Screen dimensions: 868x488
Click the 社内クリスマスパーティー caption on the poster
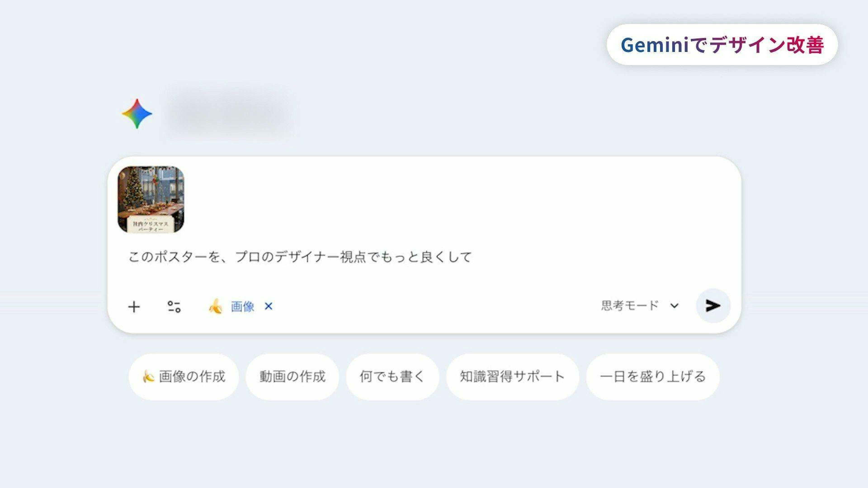pos(151,226)
